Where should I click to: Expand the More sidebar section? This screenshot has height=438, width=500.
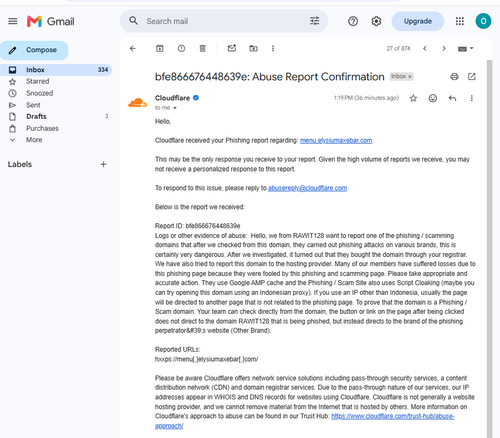[34, 140]
